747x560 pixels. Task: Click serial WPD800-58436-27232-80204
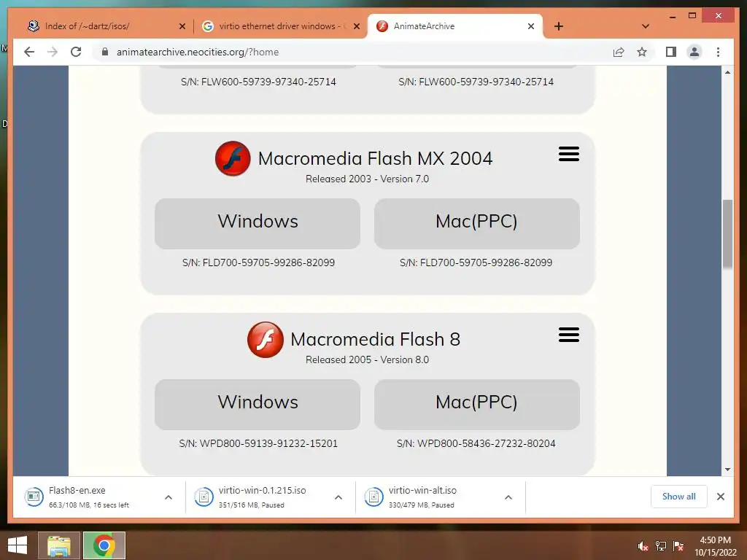[x=476, y=443]
